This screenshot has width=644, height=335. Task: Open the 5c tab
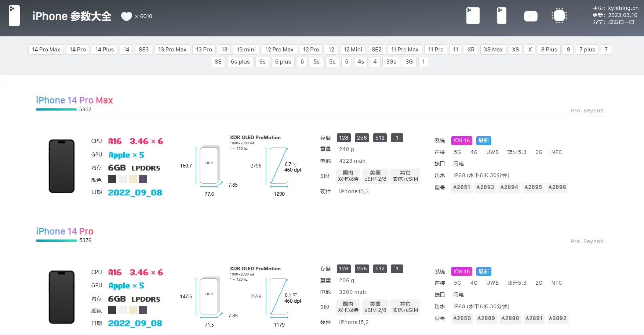[x=332, y=62]
